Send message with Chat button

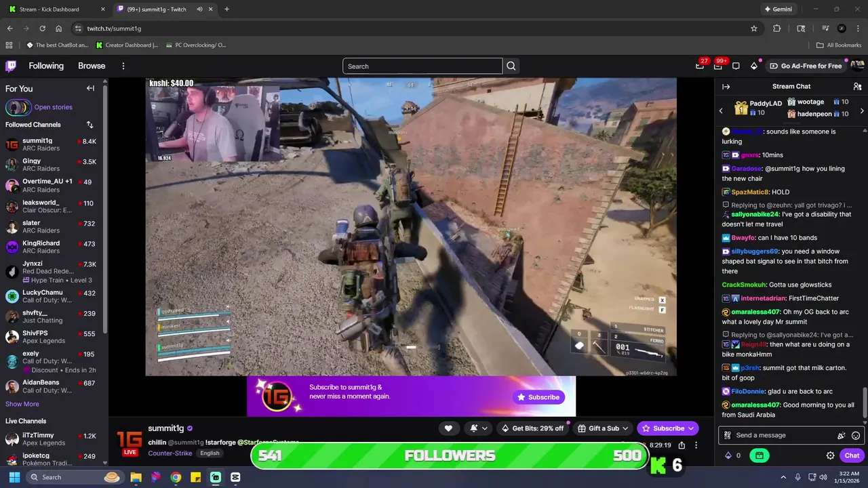pyautogui.click(x=852, y=455)
